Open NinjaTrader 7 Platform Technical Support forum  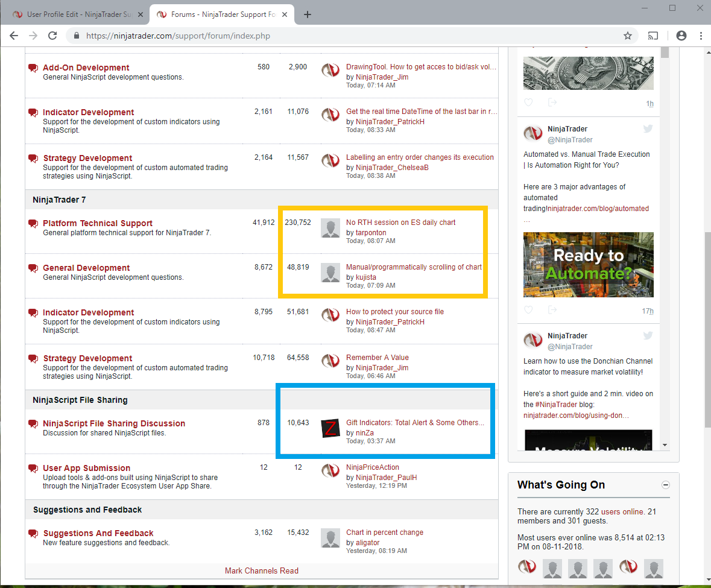tap(98, 223)
